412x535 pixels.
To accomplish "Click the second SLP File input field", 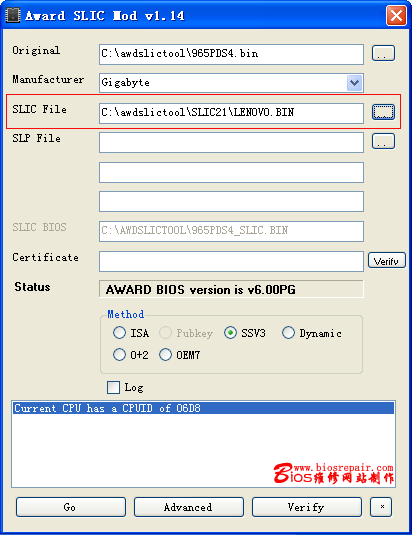I will tap(231, 172).
